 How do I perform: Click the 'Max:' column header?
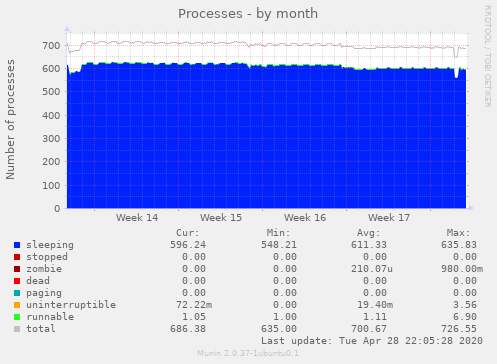click(x=458, y=233)
